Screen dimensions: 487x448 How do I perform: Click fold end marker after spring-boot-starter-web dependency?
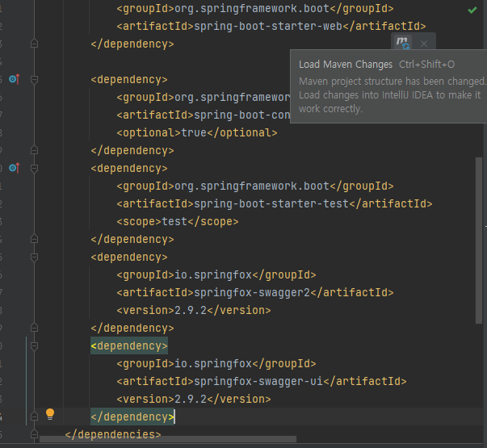click(x=34, y=44)
